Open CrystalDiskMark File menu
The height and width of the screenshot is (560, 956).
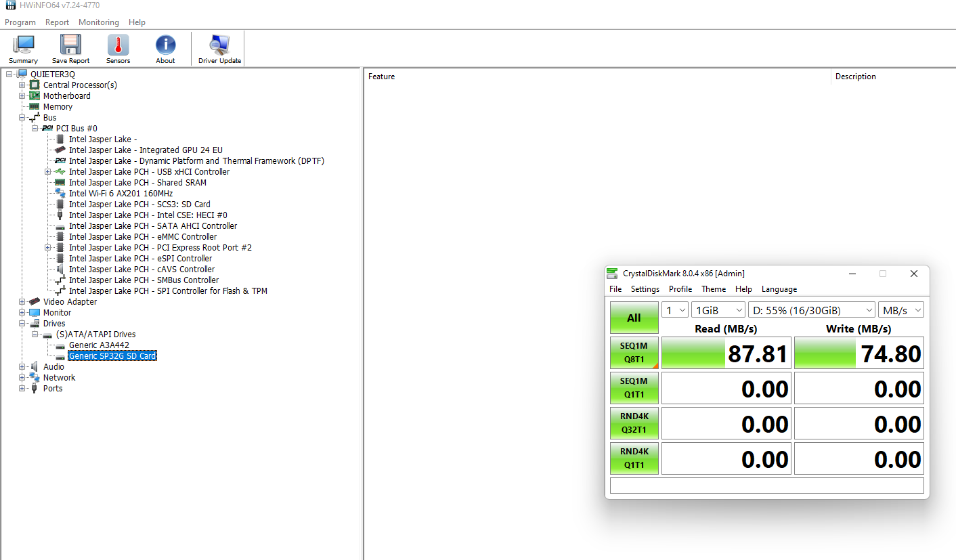(x=615, y=289)
